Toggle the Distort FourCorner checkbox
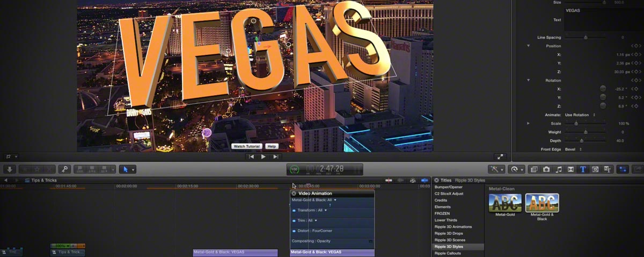 click(x=294, y=231)
